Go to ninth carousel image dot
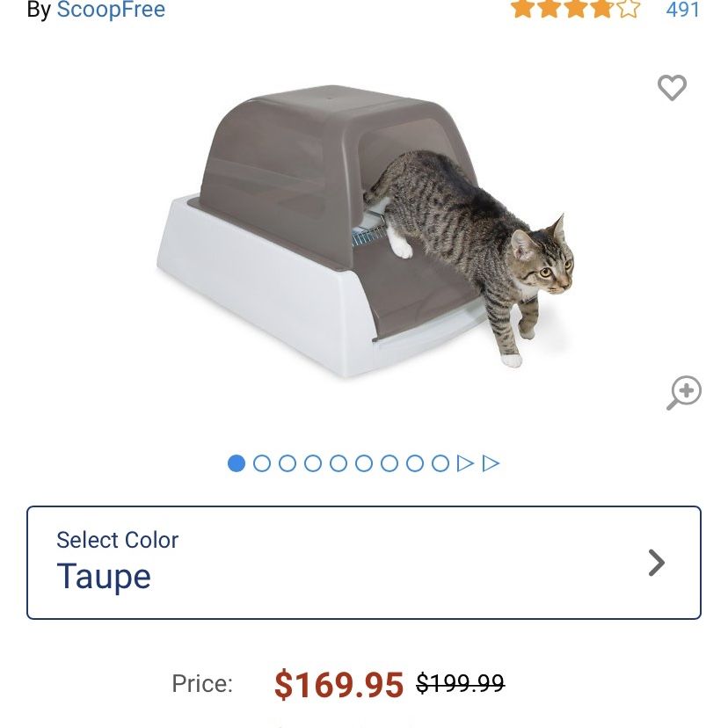The image size is (728, 728). click(440, 463)
